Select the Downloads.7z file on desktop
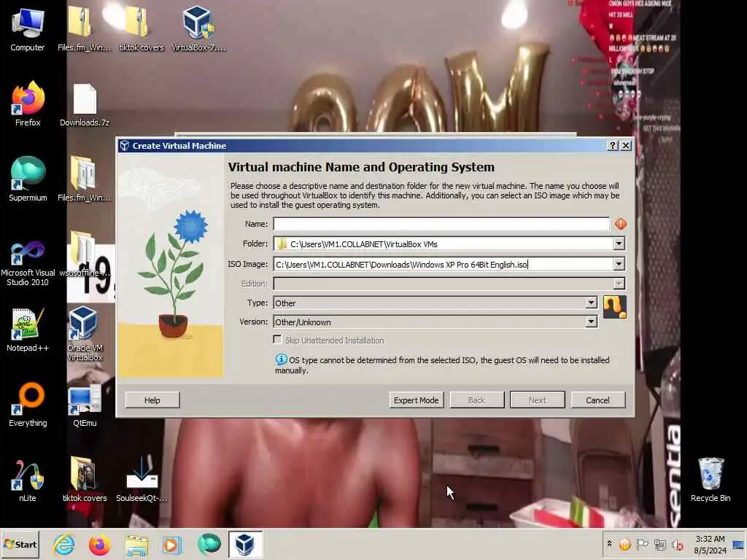The width and height of the screenshot is (747, 560). 85,105
